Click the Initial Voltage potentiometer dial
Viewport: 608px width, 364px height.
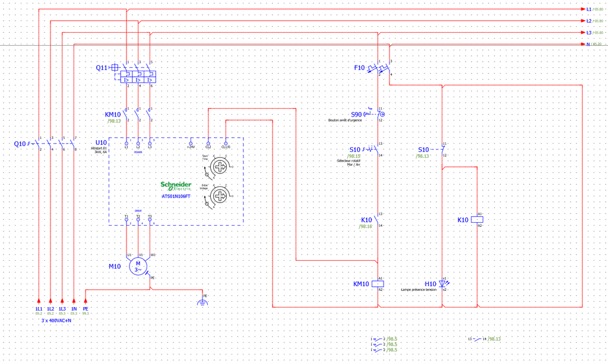click(x=220, y=194)
